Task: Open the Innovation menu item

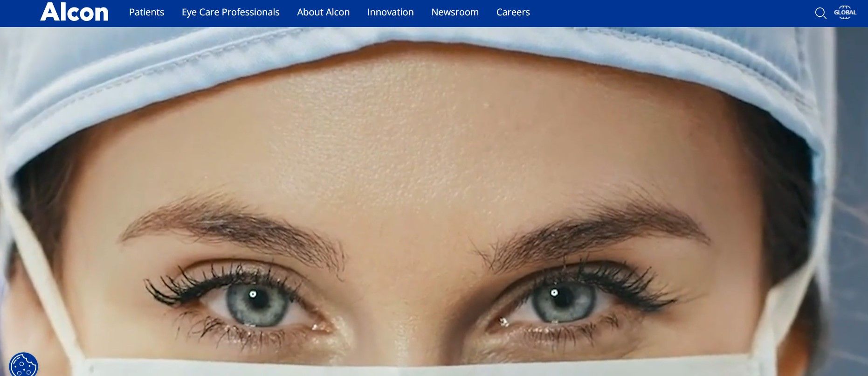Action: pos(391,12)
